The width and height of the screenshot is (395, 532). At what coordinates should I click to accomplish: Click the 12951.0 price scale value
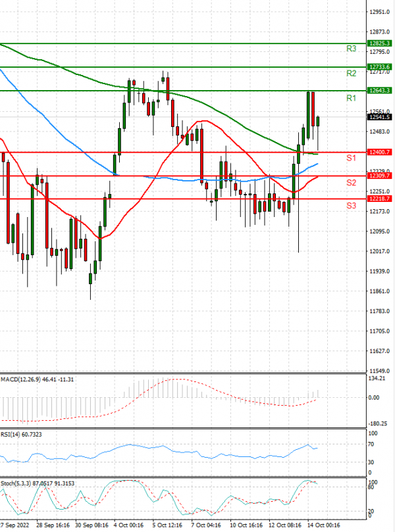coord(379,12)
